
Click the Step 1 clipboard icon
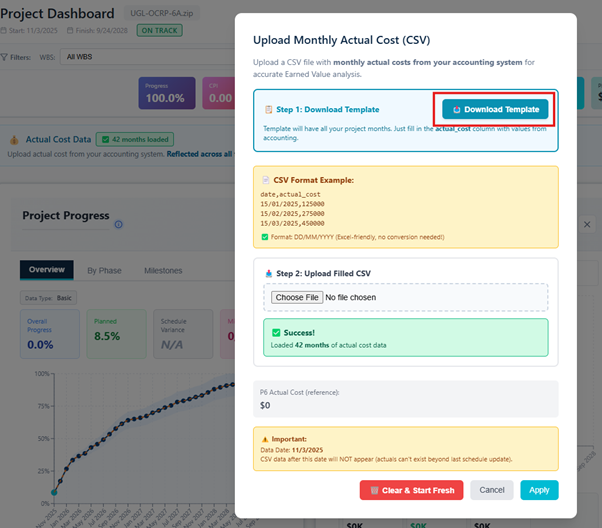pyautogui.click(x=269, y=109)
